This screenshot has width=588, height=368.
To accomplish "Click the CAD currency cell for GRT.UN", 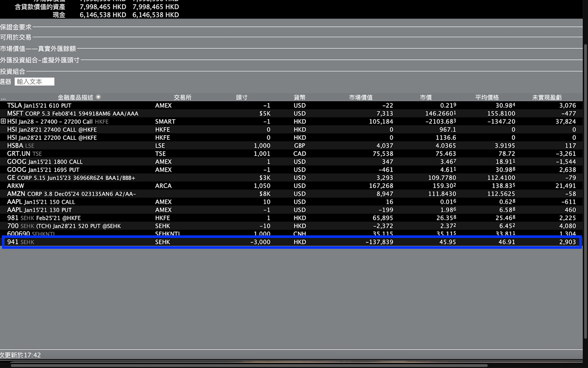I will pos(300,153).
